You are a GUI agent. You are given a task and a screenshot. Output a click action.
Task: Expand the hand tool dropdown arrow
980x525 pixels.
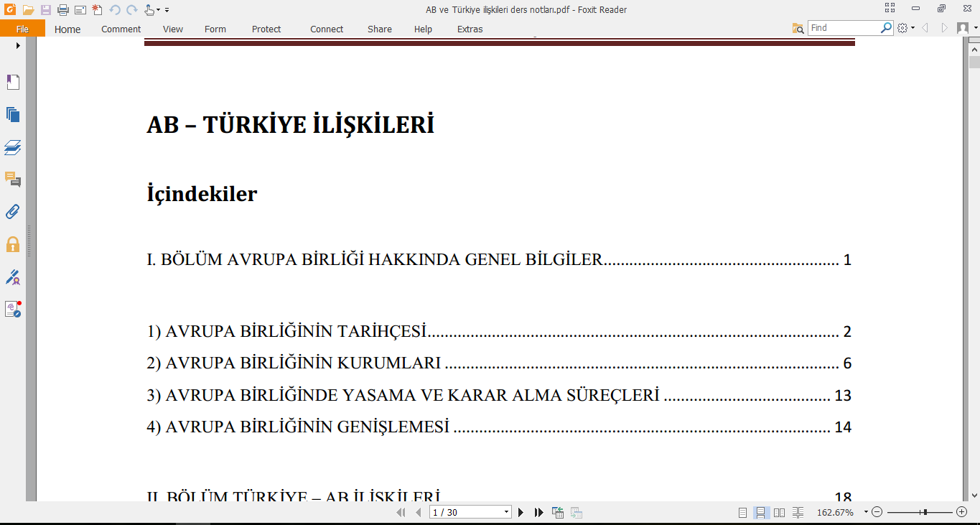[x=159, y=10]
